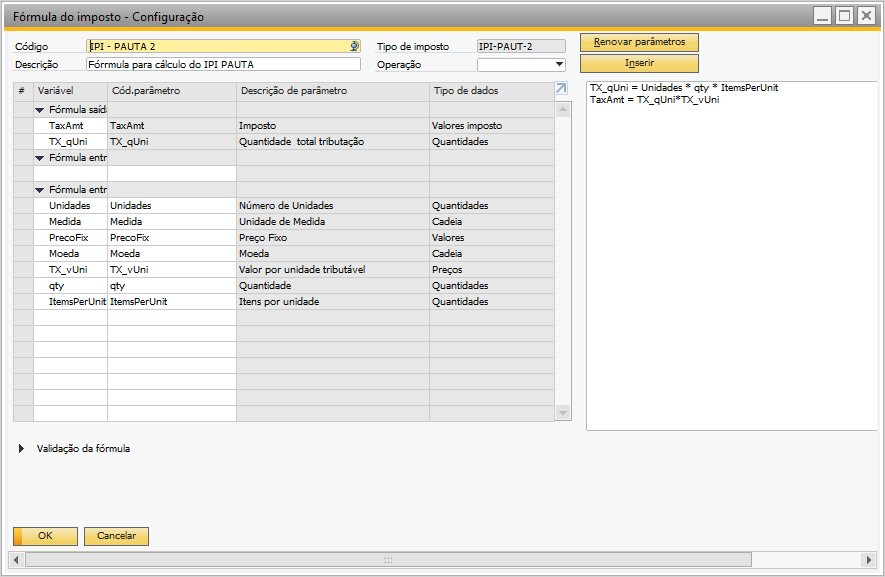The image size is (885, 577).
Task: Click the Tipo de dados column header
Action: [x=492, y=91]
